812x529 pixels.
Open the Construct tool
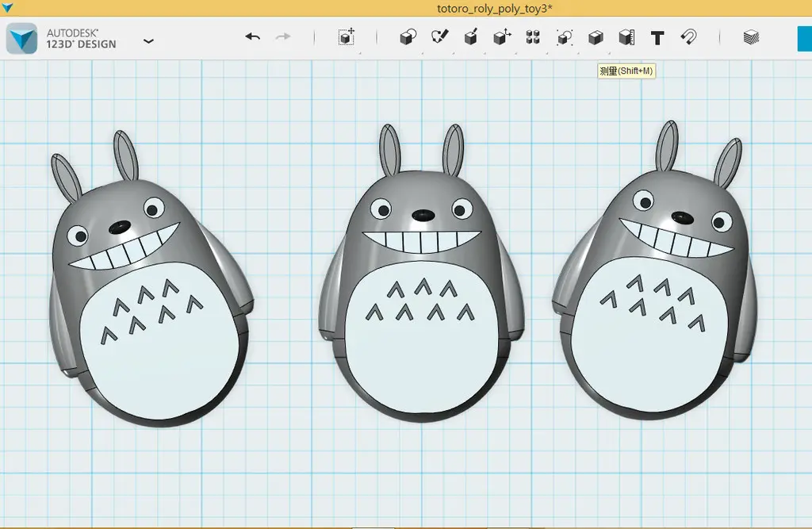point(470,37)
